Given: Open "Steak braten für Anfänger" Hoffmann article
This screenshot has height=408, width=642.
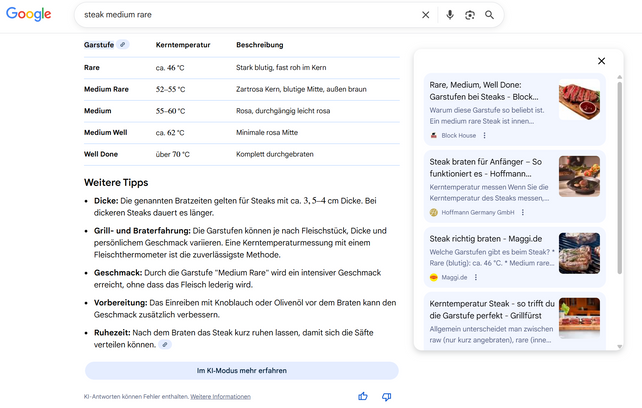Looking at the screenshot, I should coord(485,167).
